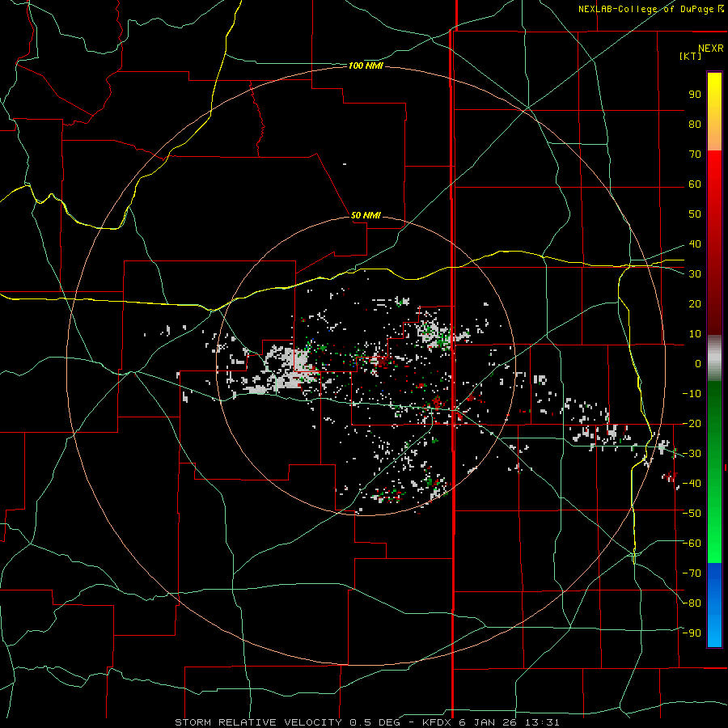Click the 20 value on velocity scale
The width and height of the screenshot is (728, 728).
click(695, 303)
